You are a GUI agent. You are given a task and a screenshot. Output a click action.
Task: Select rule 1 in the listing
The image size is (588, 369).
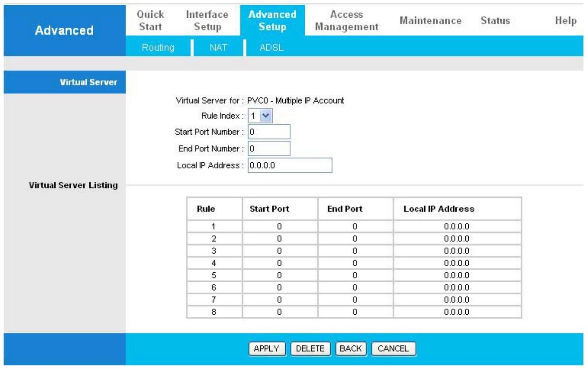point(354,226)
